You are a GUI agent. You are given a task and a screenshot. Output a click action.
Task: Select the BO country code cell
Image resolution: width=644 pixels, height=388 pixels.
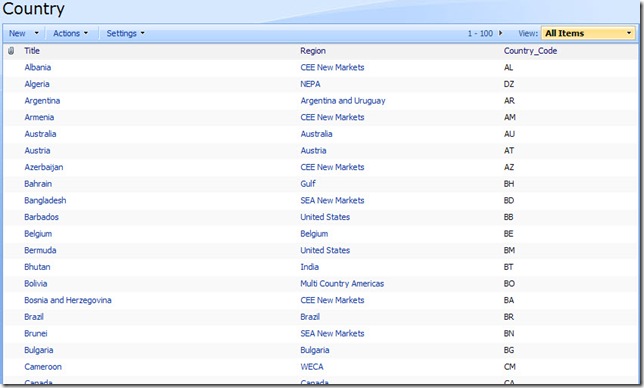tap(509, 284)
